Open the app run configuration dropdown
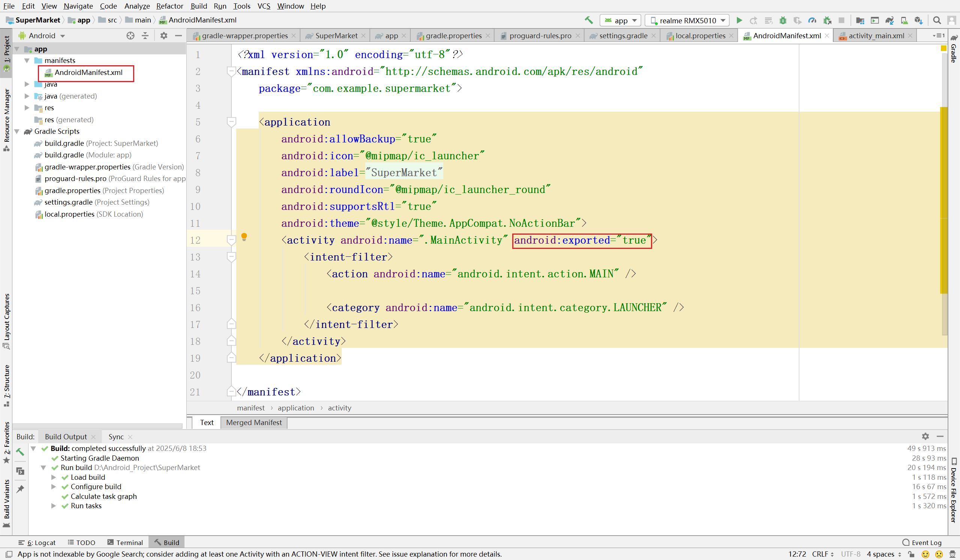Screen dimensions: 960x560 (620, 20)
